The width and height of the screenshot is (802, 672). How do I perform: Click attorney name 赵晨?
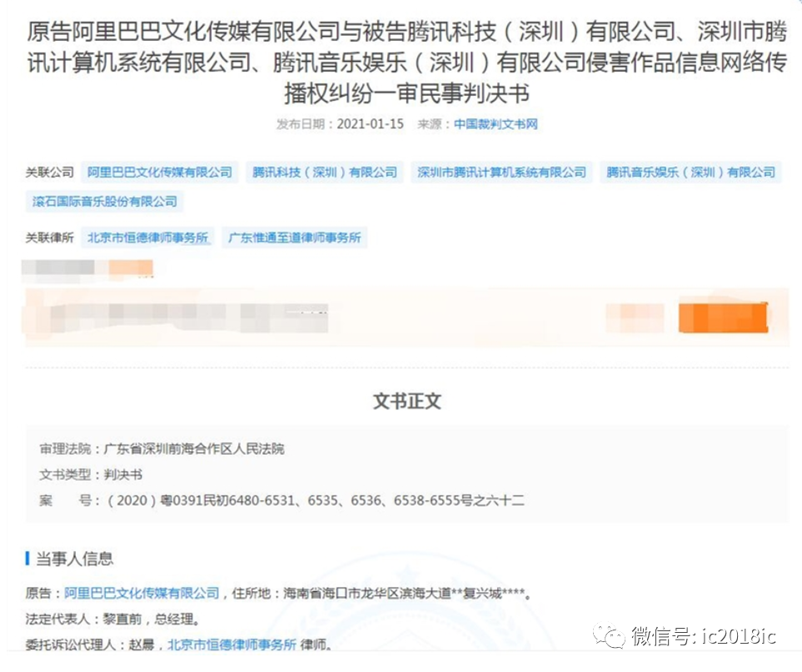142,645
